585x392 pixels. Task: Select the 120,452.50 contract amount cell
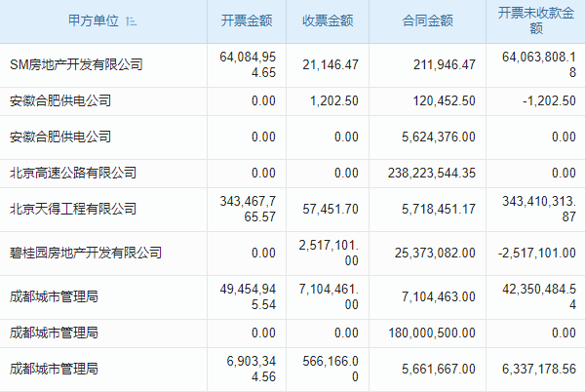tap(443, 100)
